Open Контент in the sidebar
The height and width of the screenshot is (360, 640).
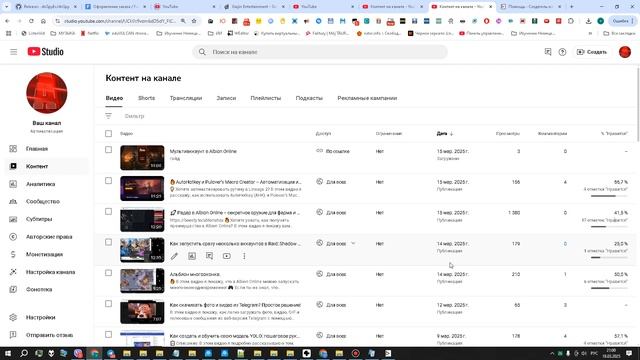point(47,166)
